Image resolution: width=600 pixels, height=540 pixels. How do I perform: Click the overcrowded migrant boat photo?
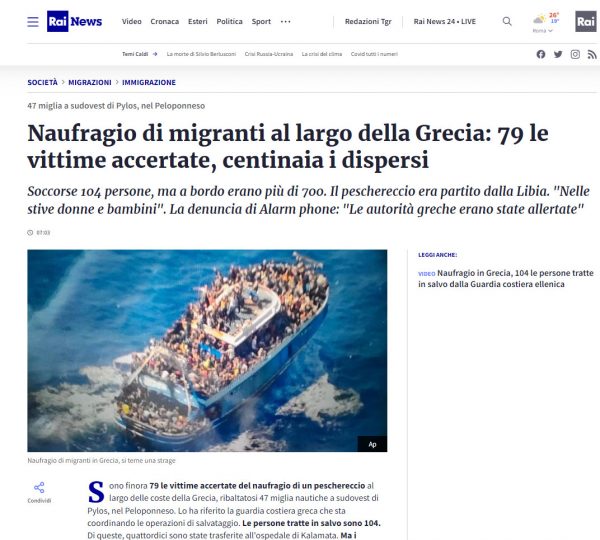coord(207,351)
